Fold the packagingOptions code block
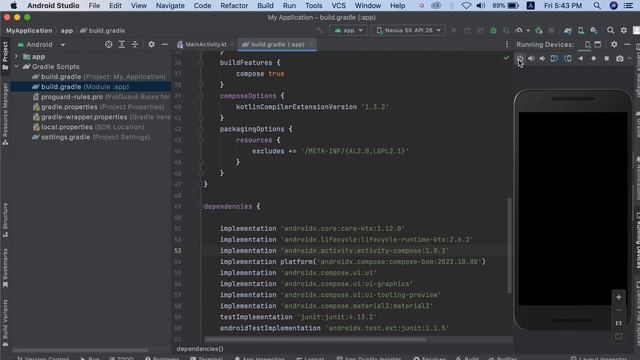The width and height of the screenshot is (640, 360). tap(200, 129)
